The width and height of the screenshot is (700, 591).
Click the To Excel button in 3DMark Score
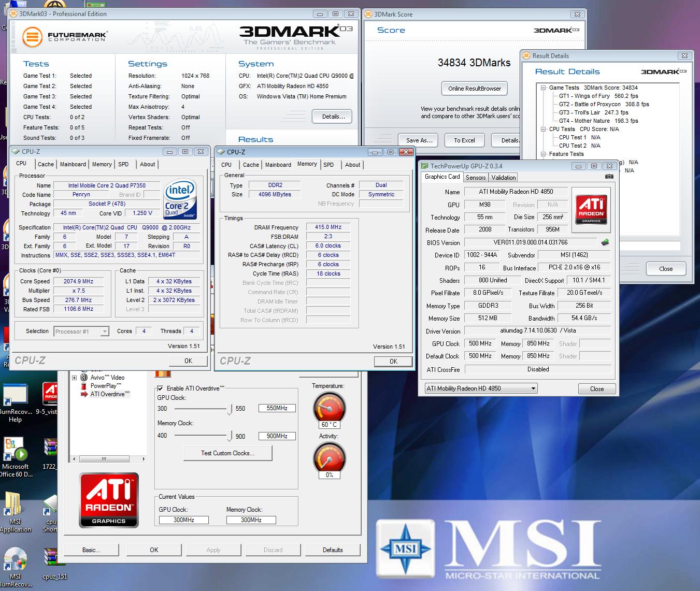[464, 140]
